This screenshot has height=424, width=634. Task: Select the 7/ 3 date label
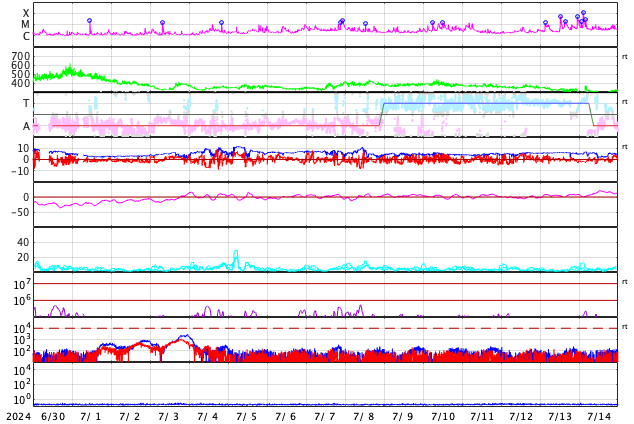[x=169, y=416]
